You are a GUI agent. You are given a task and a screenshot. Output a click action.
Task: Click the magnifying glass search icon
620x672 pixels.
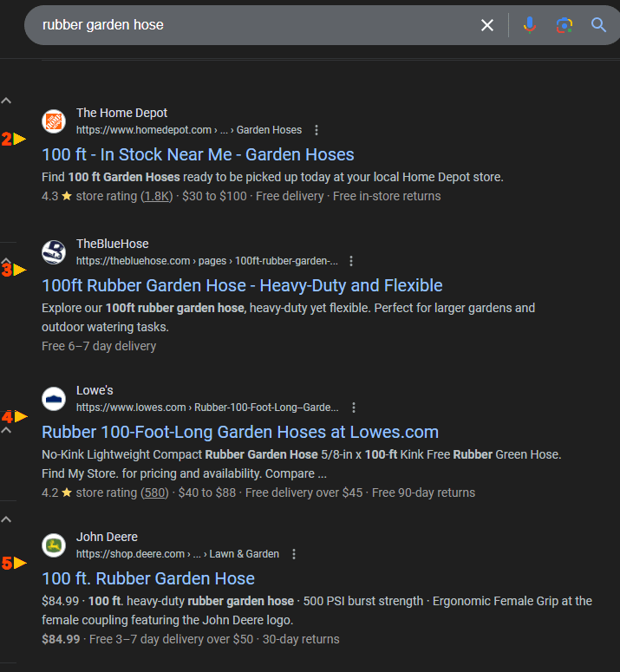click(x=598, y=25)
